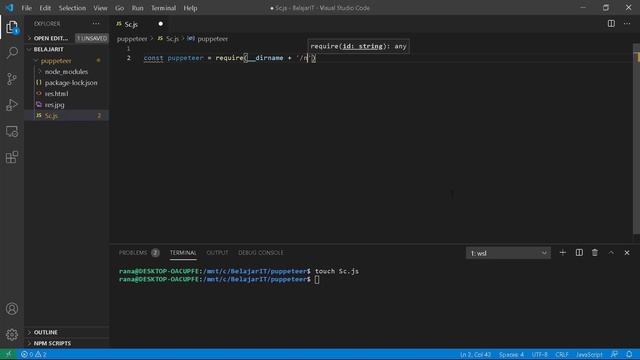Open the View menu
This screenshot has height=360, width=640.
coord(100,8)
